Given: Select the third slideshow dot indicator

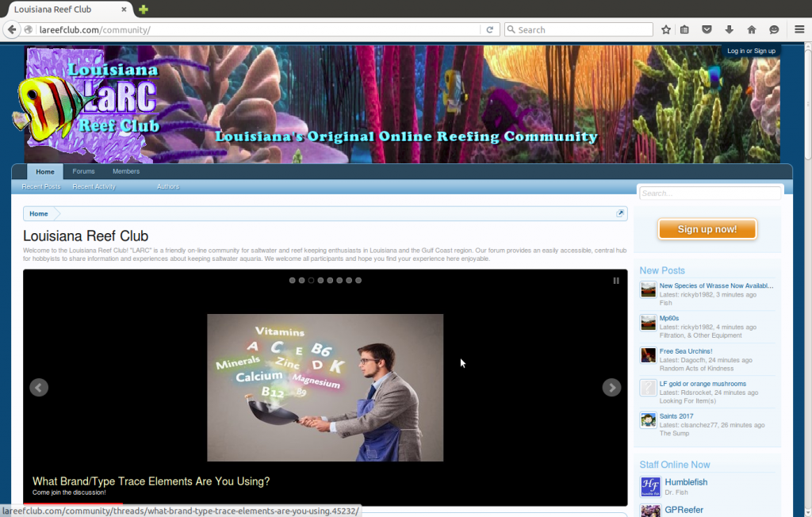Looking at the screenshot, I should click(312, 280).
